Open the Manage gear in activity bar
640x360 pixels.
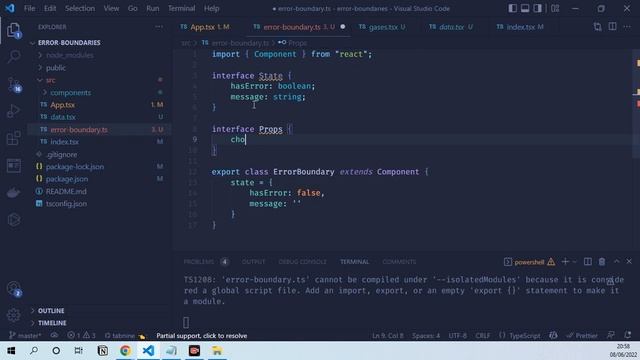tap(13, 315)
